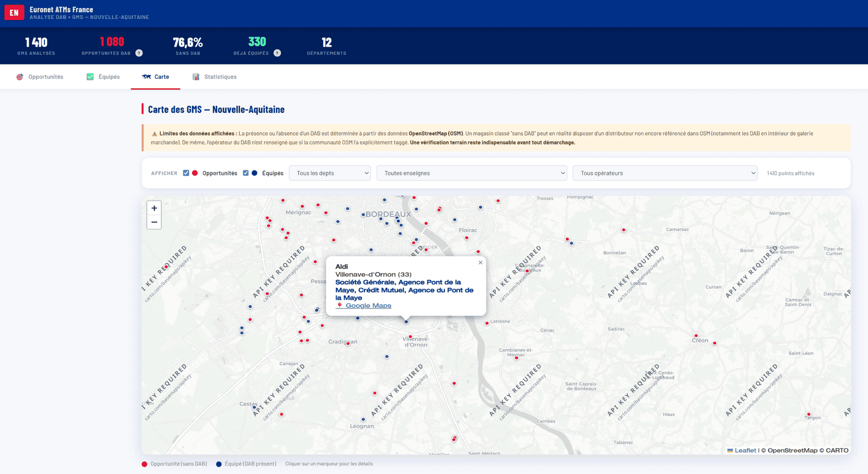Click the Aldi title in popup
This screenshot has height=474, width=868.
point(342,267)
